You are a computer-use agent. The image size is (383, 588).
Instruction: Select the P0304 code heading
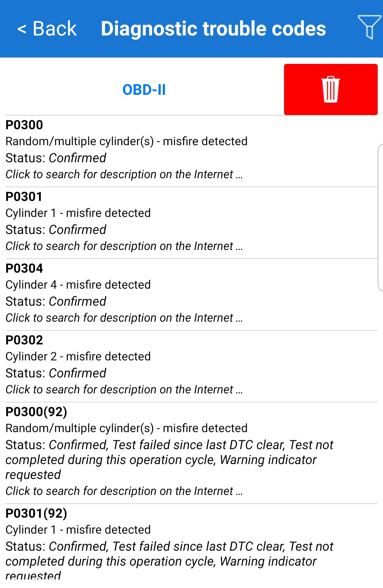tap(24, 268)
